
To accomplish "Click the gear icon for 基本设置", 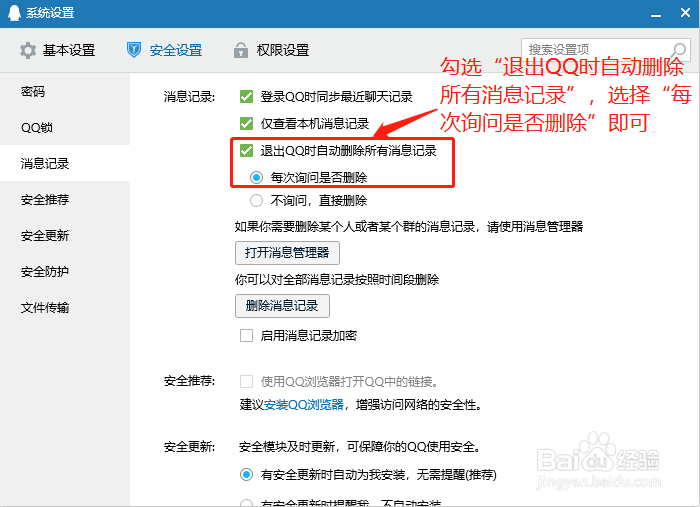I will pyautogui.click(x=28, y=50).
